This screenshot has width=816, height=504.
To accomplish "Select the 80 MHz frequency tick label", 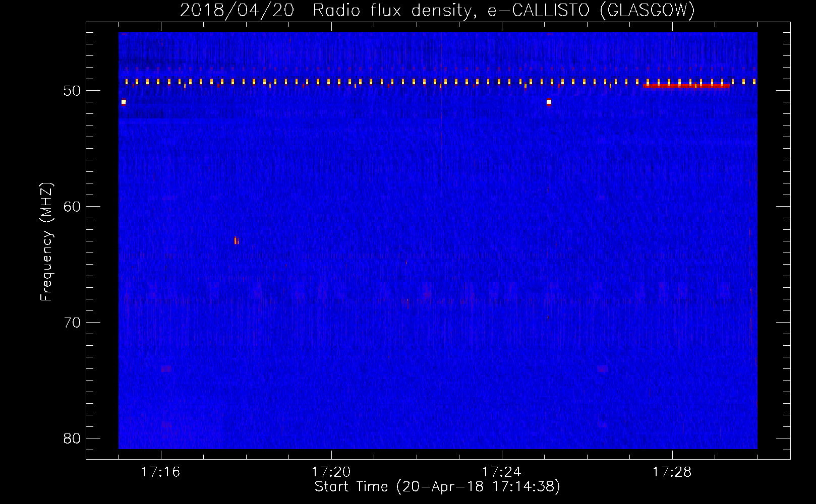I will click(x=72, y=438).
